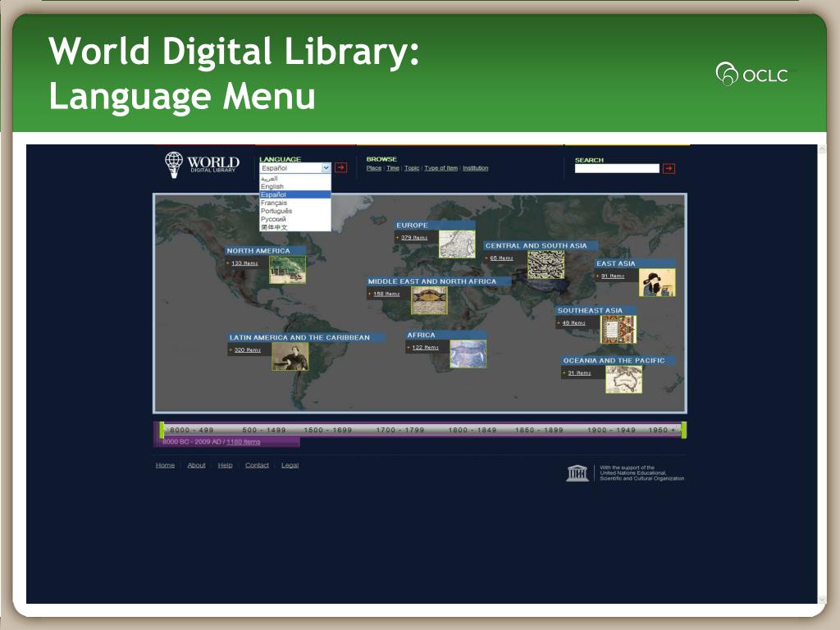
Task: Open Central and South Asia 65 items link
Action: click(x=501, y=258)
